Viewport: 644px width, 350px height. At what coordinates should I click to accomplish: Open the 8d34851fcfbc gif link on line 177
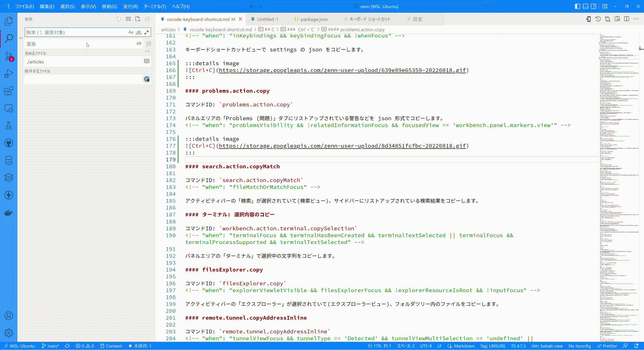point(342,146)
